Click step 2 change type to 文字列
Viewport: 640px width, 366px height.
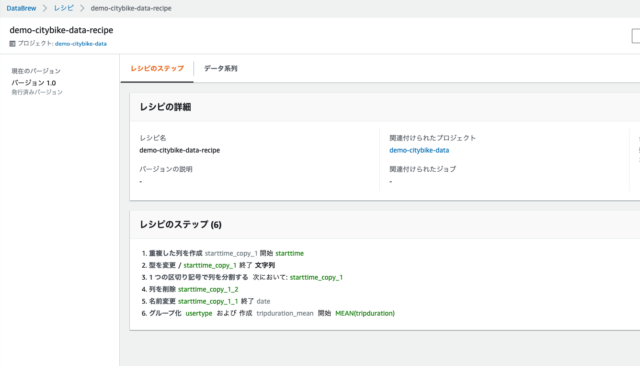[x=208, y=265]
